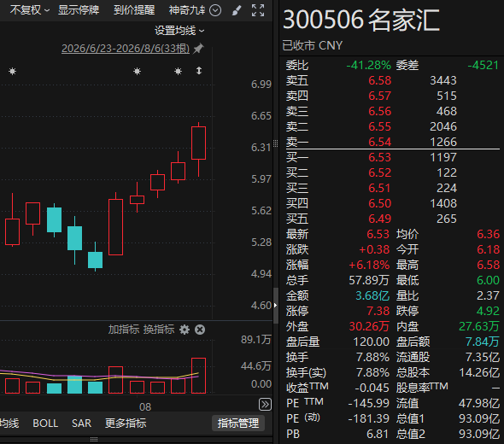Click 量比 value 2.37
Viewport: 504px width, 444px height.
click(488, 295)
